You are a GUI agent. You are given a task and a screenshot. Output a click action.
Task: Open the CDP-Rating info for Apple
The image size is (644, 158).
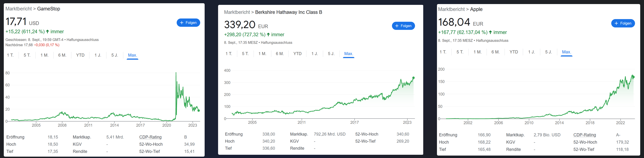(x=584, y=135)
